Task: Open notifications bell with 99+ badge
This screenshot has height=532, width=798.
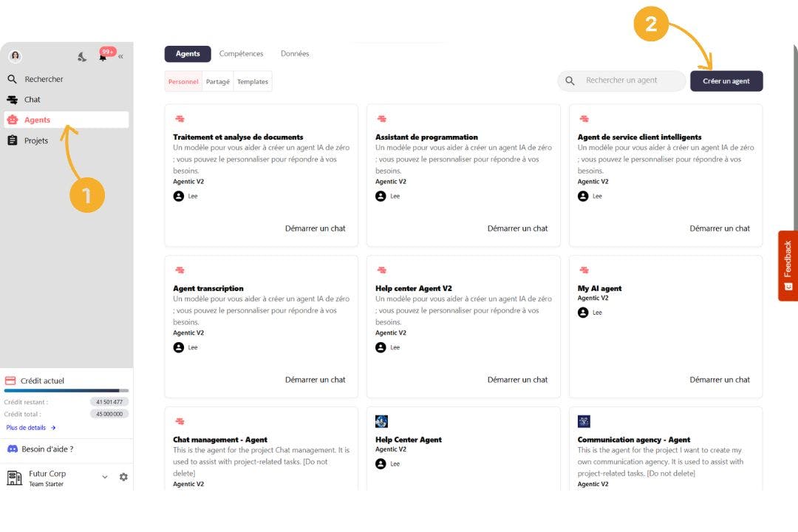Action: [103, 56]
